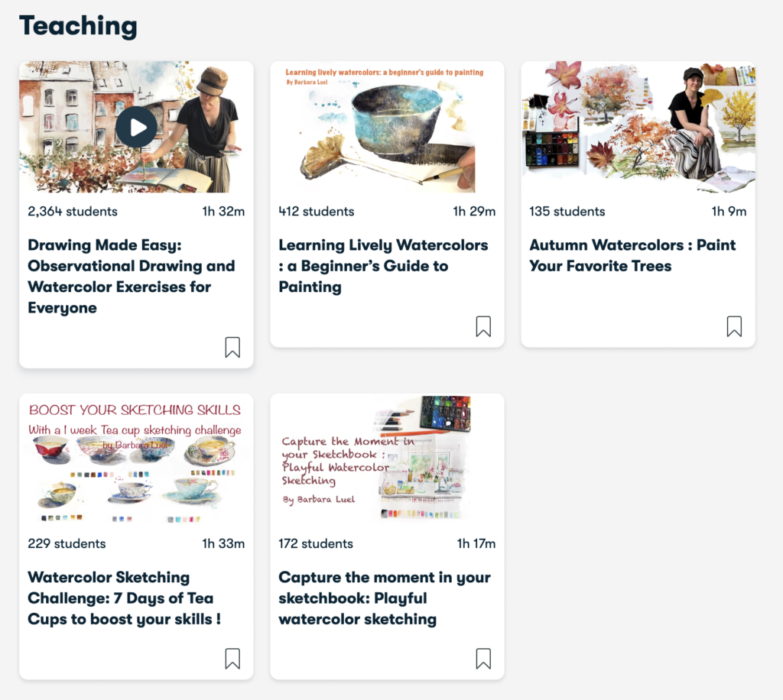Bookmark Capture the moment sketchbook class

(x=483, y=659)
